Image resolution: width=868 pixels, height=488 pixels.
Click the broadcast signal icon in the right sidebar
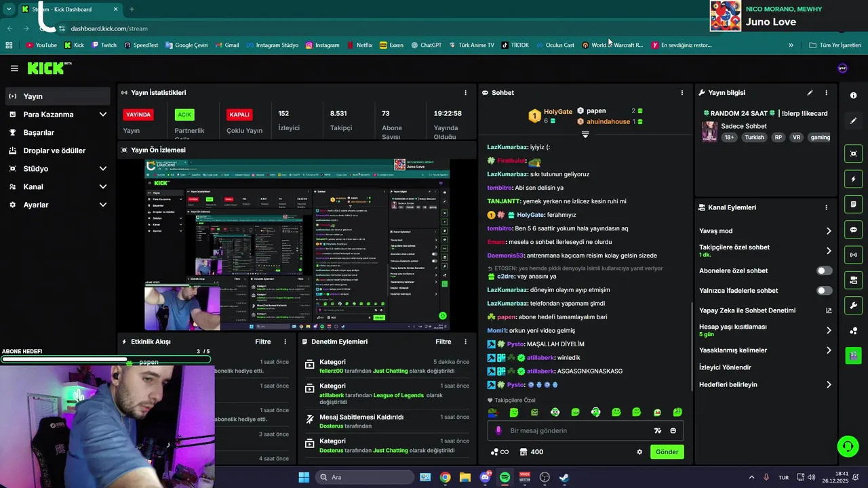854,255
